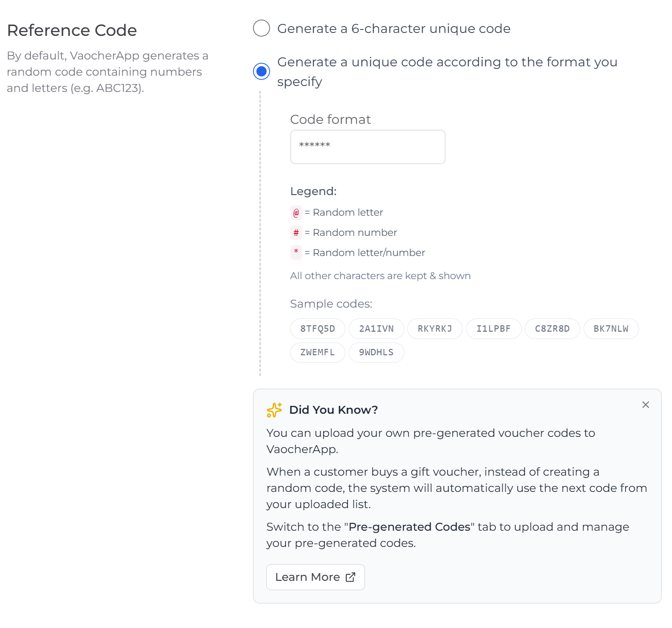Click the sparkle icon beside Did You Know
The height and width of the screenshot is (628, 672).
click(x=274, y=410)
